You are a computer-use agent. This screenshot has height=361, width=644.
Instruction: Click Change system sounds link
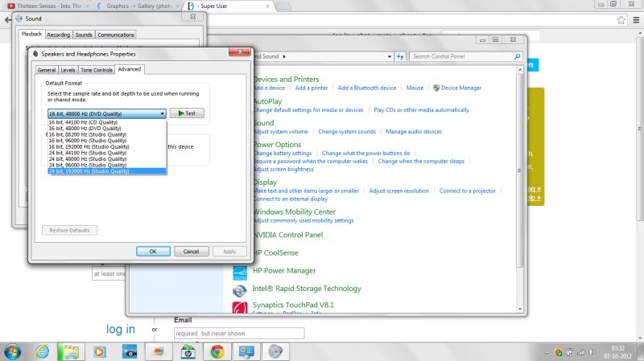347,132
